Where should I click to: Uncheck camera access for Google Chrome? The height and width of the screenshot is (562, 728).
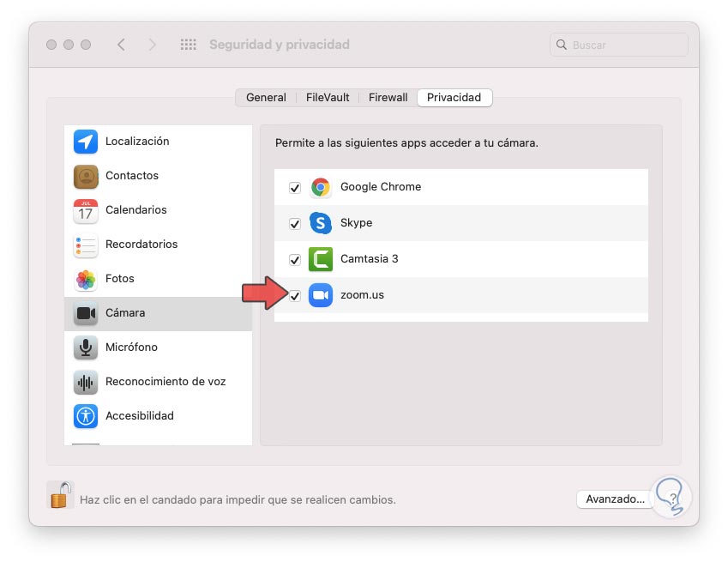pos(295,186)
